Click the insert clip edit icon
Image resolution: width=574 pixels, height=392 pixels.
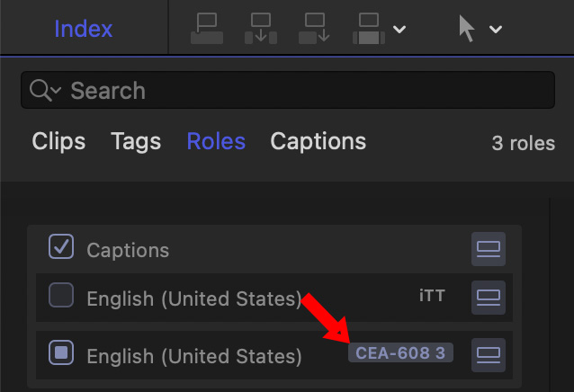click(260, 29)
